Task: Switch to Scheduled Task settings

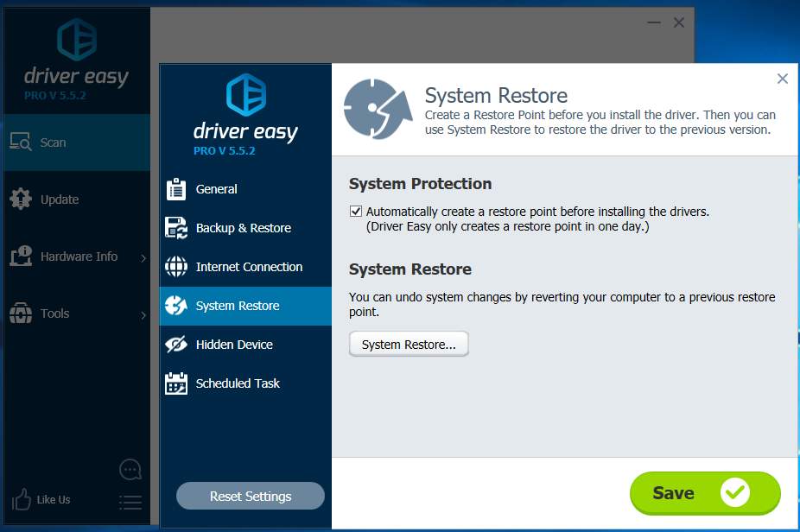Action: click(x=245, y=383)
